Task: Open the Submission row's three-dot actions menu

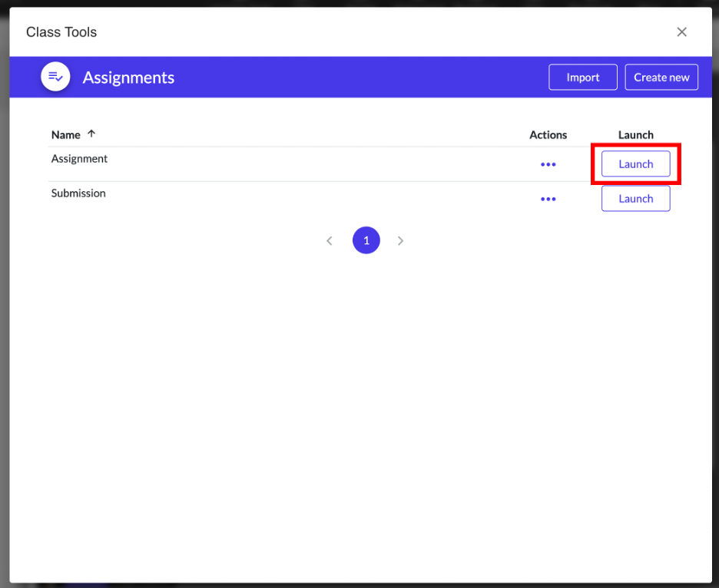Action: [x=548, y=199]
